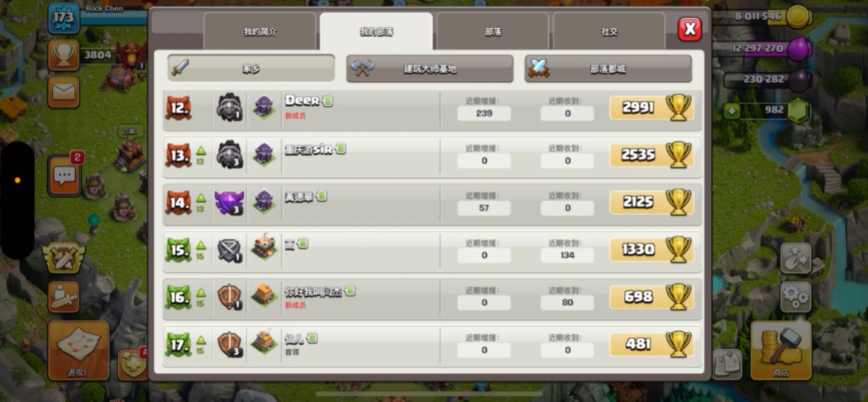The image size is (868, 402).
Task: Switch to the 我的简介 tab
Action: coord(260,31)
